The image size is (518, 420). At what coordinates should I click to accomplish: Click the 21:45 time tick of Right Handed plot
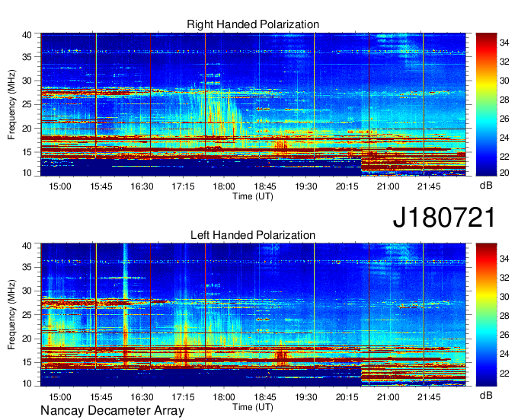(x=429, y=186)
